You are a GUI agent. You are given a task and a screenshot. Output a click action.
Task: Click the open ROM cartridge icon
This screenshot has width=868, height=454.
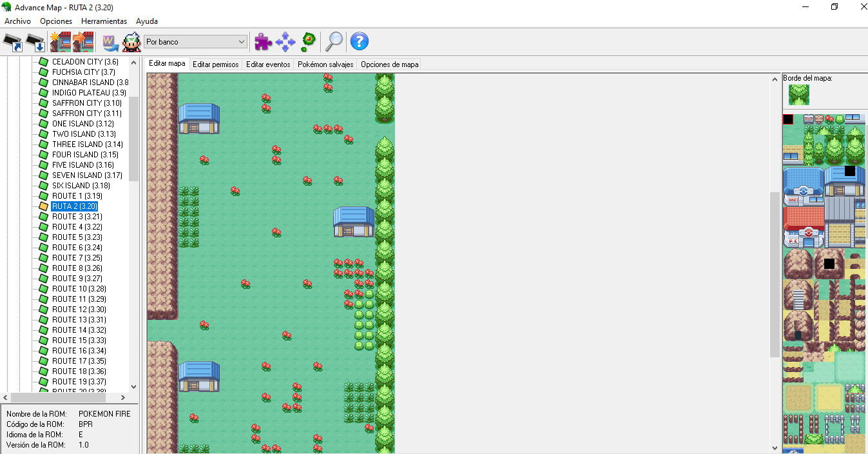click(x=14, y=43)
